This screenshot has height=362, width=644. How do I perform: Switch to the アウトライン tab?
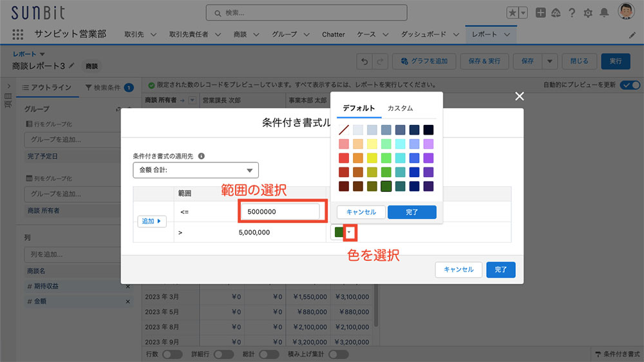point(47,88)
